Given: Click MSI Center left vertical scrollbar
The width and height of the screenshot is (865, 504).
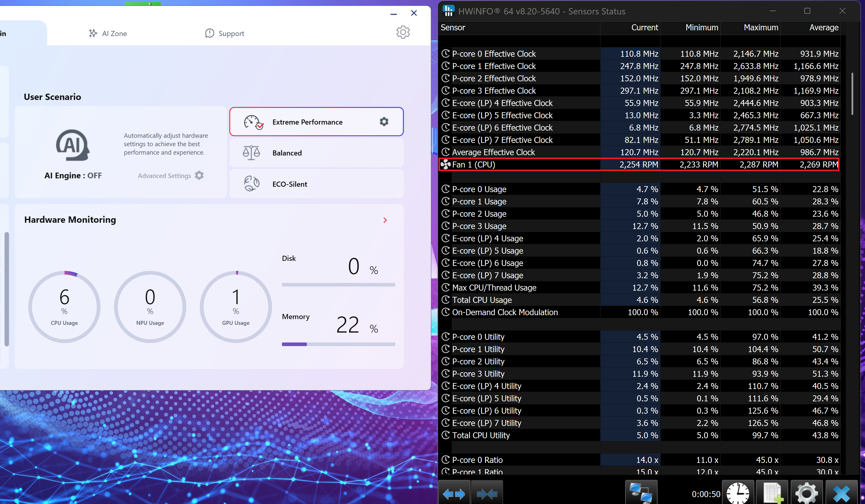Looking at the screenshot, I should point(7,289).
